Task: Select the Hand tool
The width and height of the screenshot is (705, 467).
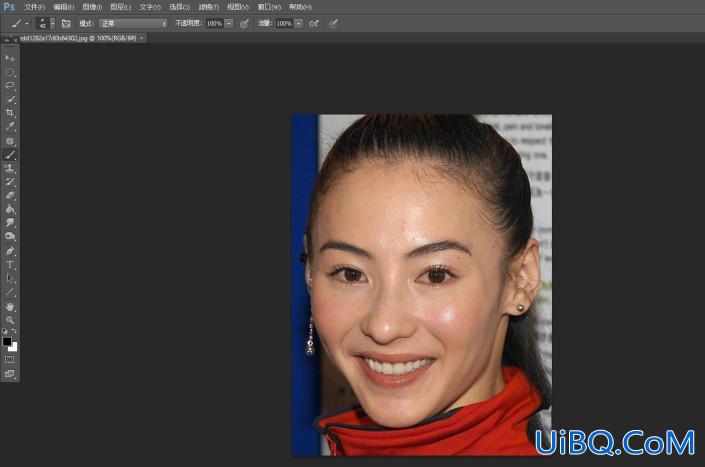Action: point(10,307)
